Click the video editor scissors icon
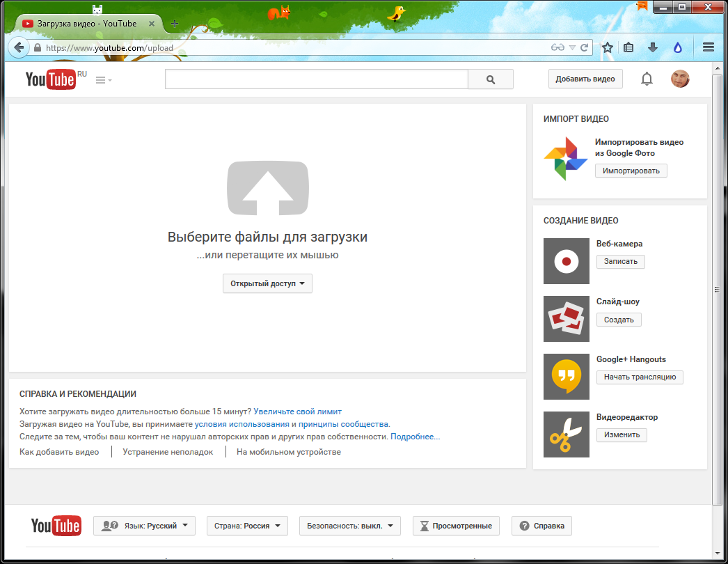This screenshot has height=564, width=728. (567, 434)
